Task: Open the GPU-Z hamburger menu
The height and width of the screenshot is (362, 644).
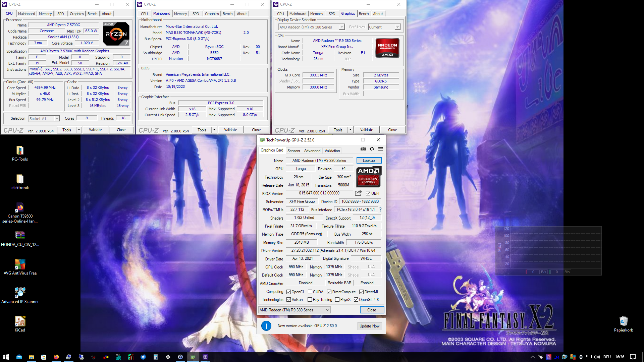Action: click(380, 149)
